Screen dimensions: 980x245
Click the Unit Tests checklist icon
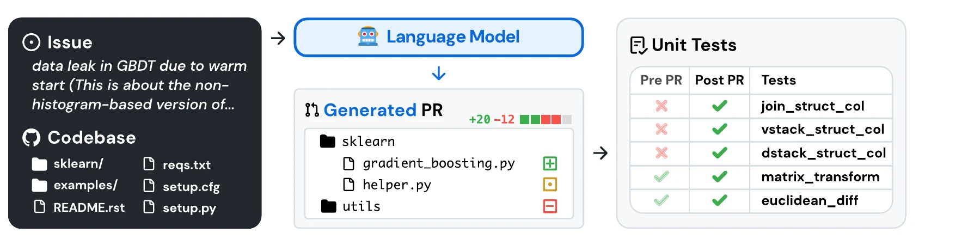tap(639, 46)
